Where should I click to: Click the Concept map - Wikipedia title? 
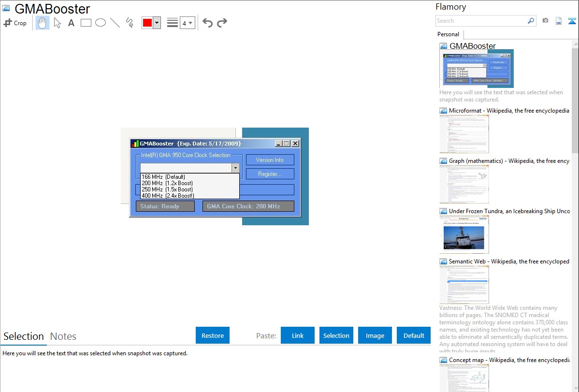509,360
